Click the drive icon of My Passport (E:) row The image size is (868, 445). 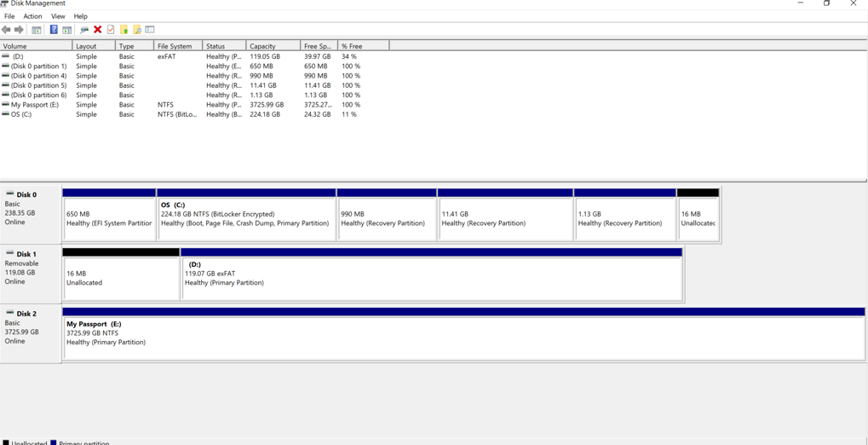pyautogui.click(x=5, y=104)
